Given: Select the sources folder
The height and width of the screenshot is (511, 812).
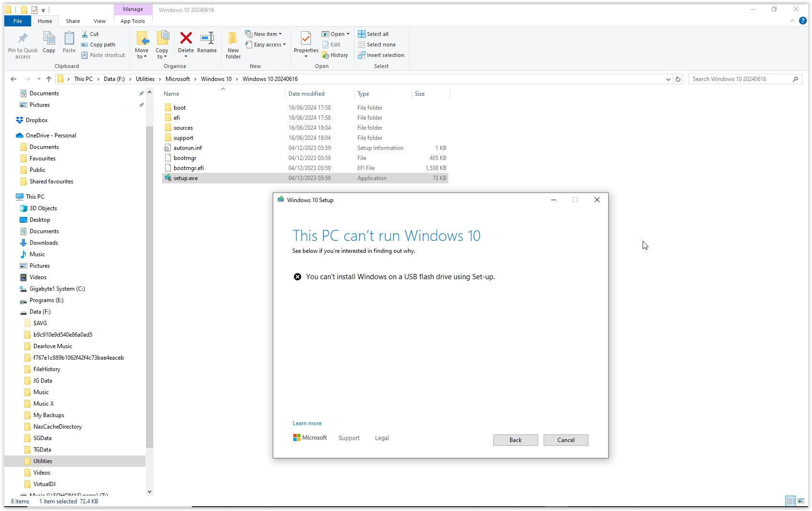Looking at the screenshot, I should (305, 128).
